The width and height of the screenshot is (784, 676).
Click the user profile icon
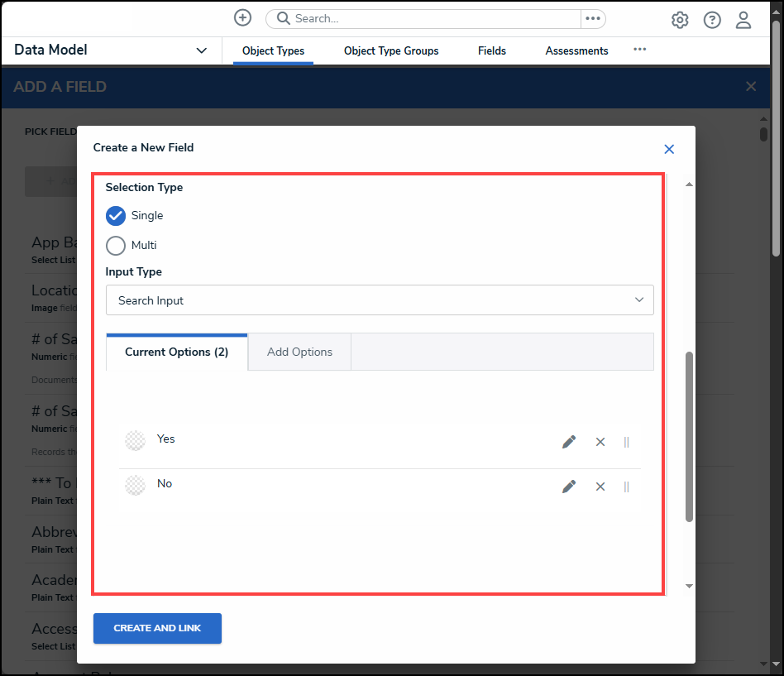[743, 20]
